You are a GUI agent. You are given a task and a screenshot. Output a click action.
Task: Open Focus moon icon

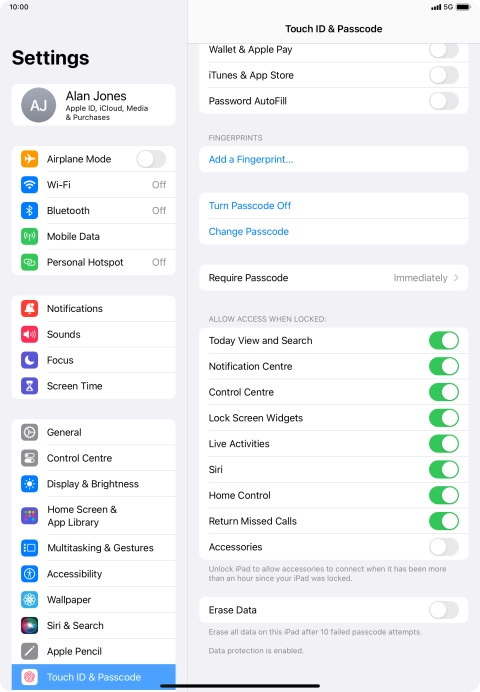[x=30, y=360]
